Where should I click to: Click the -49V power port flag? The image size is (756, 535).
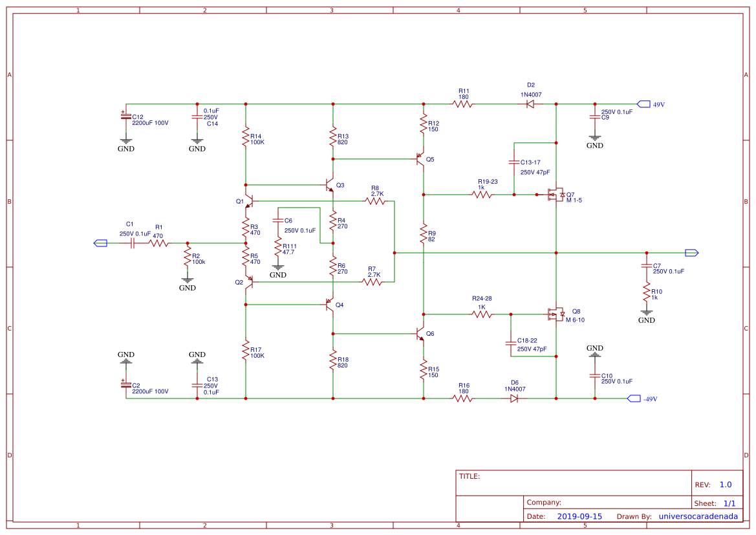click(634, 399)
